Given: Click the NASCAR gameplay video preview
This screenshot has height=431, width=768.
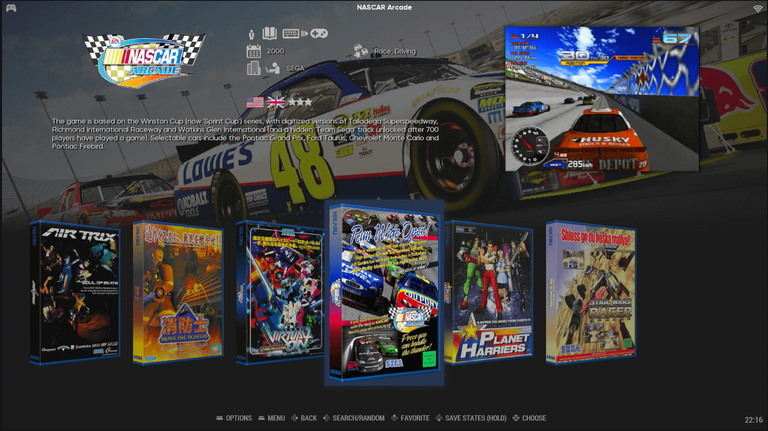Looking at the screenshot, I should point(602,112).
